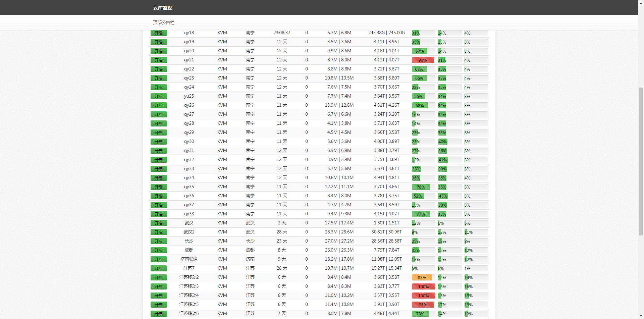Click the 云库监控 header title
Screen dimensions: 644x319
tap(163, 8)
